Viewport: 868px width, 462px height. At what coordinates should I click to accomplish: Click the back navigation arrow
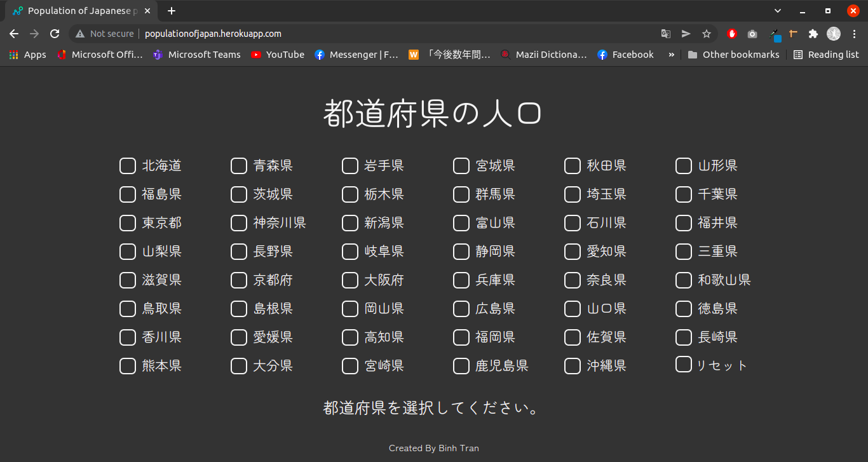(x=13, y=33)
